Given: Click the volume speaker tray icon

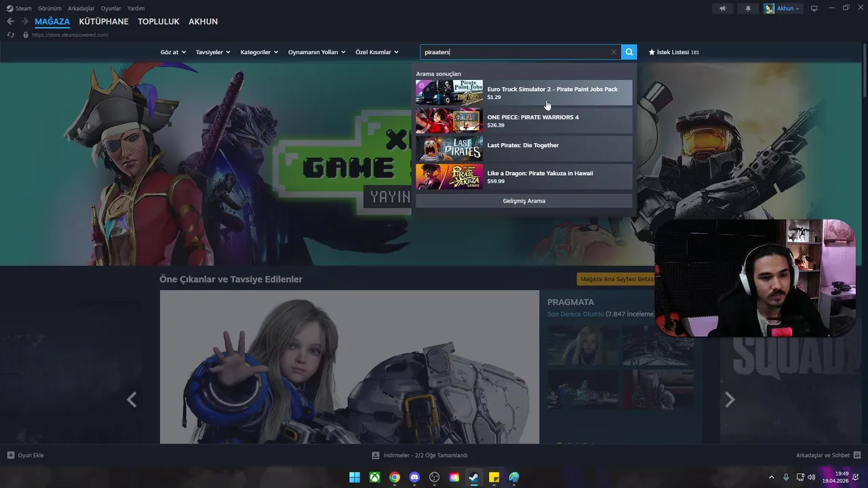Looking at the screenshot, I should (x=812, y=477).
